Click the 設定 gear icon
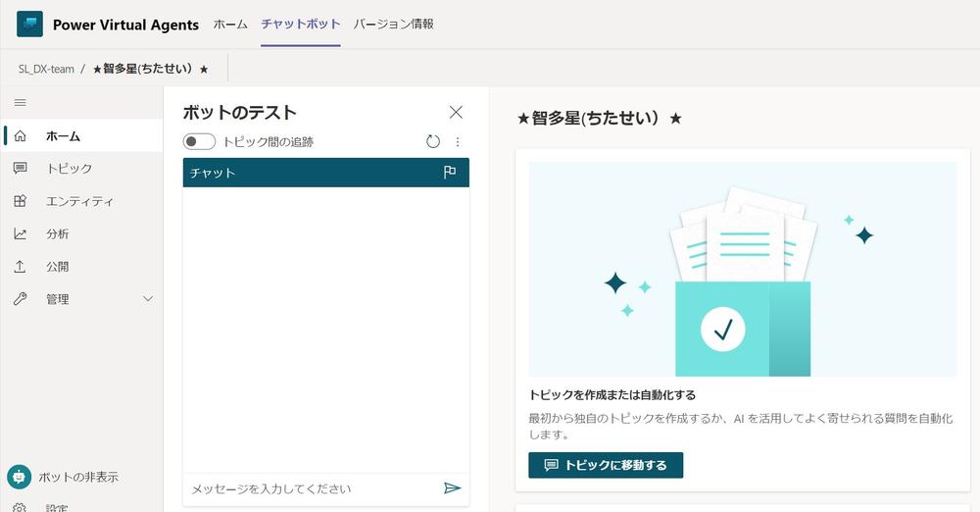Screen dimensions: 980x512 (x=20, y=508)
